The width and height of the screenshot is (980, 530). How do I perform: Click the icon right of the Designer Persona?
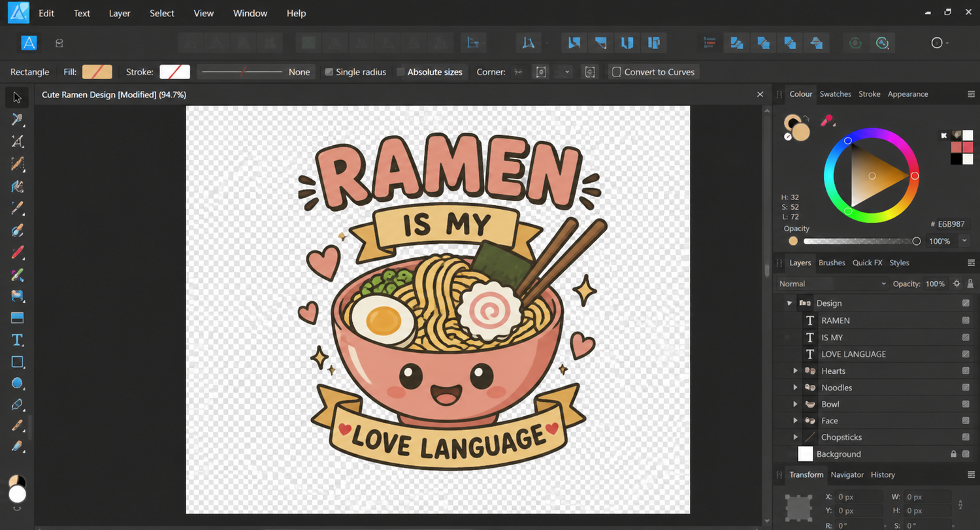click(x=59, y=43)
